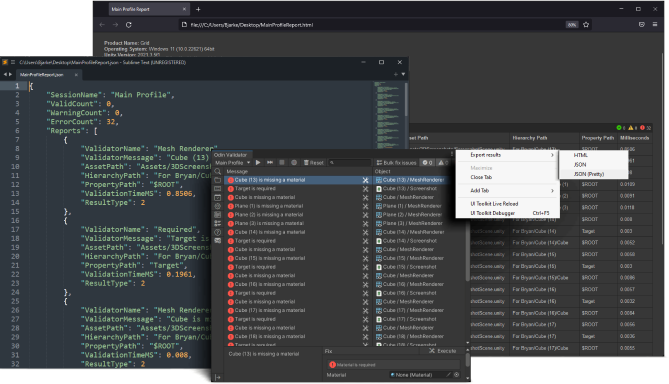The height and width of the screenshot is (384, 669).
Task: Expand the Add Tab submenu arrow
Action: 552,191
